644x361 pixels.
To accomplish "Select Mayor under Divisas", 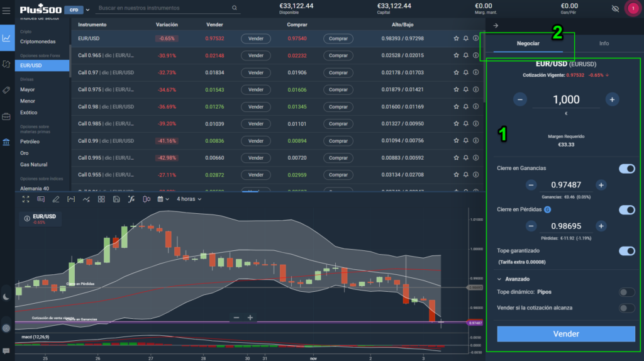I will pyautogui.click(x=28, y=89).
